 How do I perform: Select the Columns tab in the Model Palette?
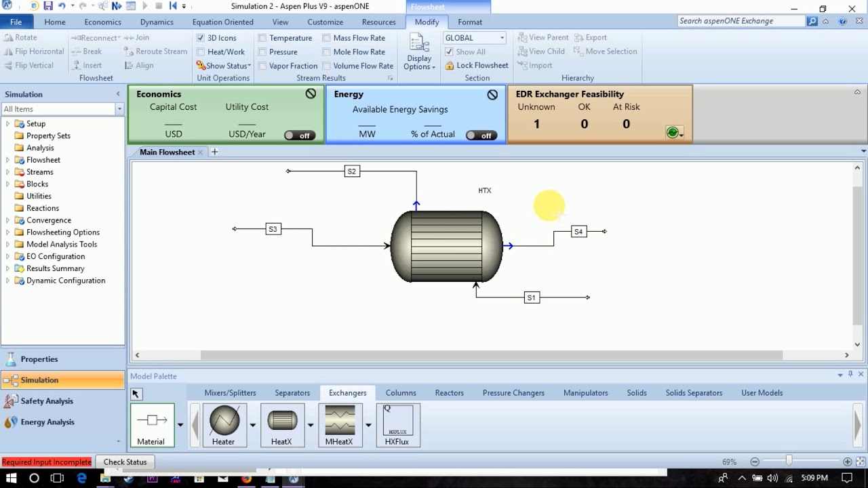click(400, 392)
